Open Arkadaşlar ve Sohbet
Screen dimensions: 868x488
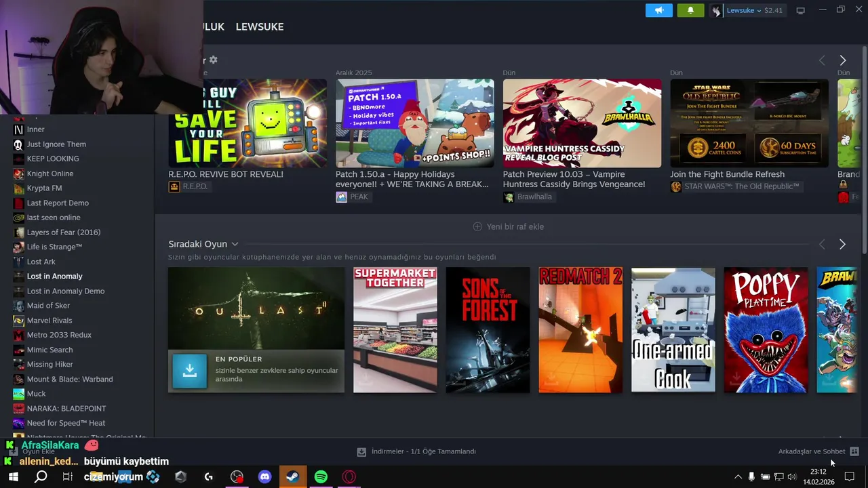pos(812,451)
